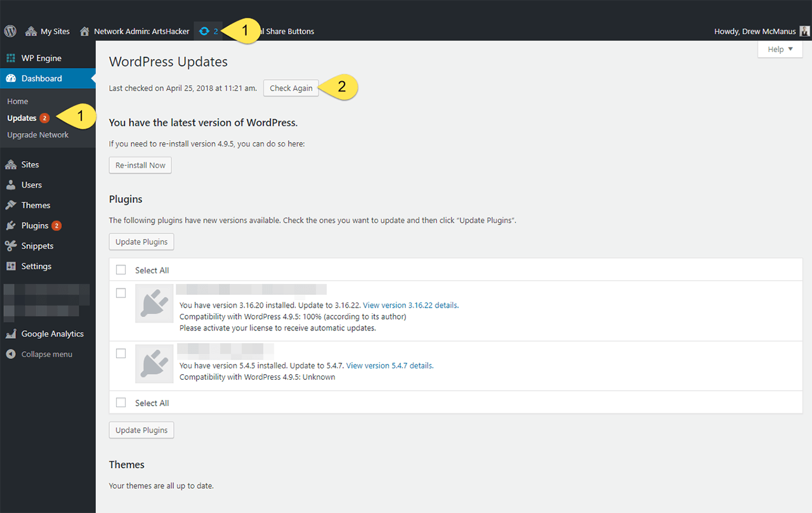
Task: Click the Google Analytics chart icon
Action: point(11,334)
